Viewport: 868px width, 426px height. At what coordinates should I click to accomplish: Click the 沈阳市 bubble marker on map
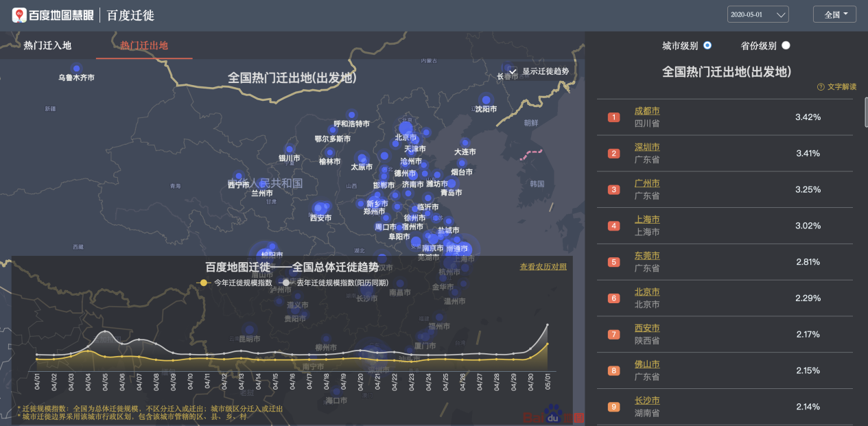486,100
